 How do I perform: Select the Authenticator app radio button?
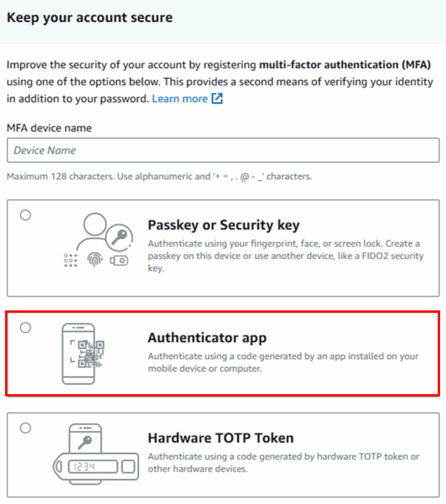(x=26, y=327)
